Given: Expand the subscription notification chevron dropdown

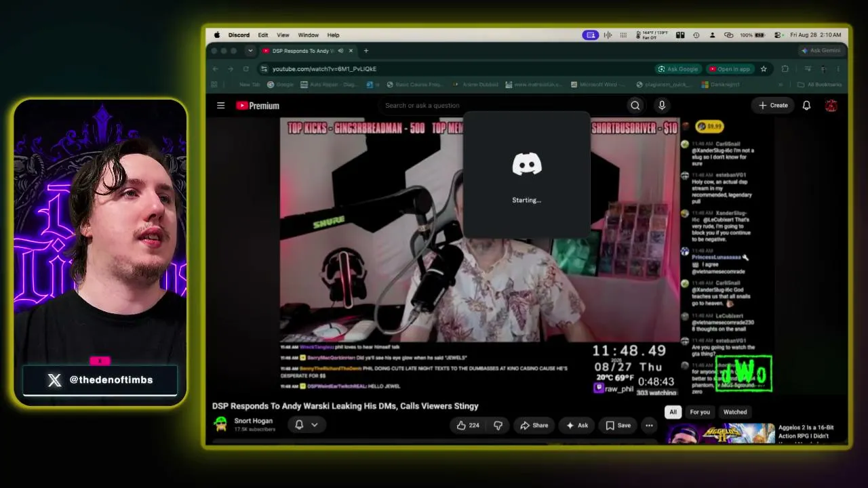Looking at the screenshot, I should [315, 425].
